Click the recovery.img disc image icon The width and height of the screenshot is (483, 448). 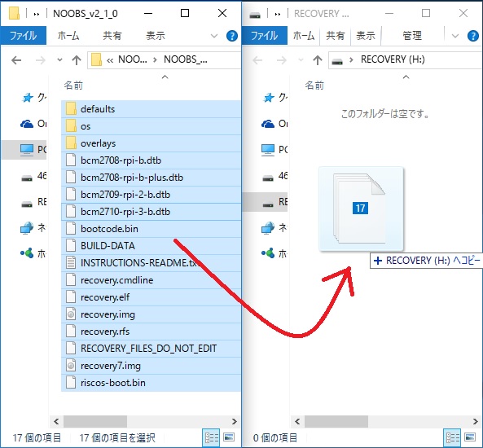71,314
